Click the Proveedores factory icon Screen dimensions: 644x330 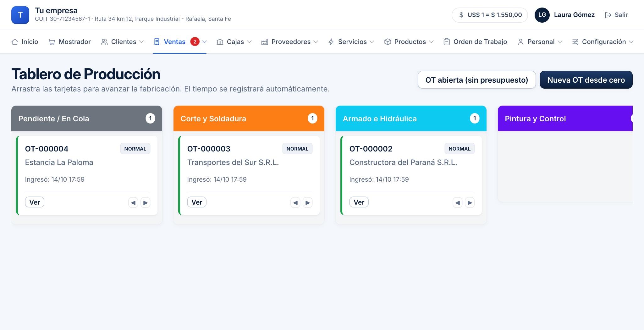coord(265,42)
